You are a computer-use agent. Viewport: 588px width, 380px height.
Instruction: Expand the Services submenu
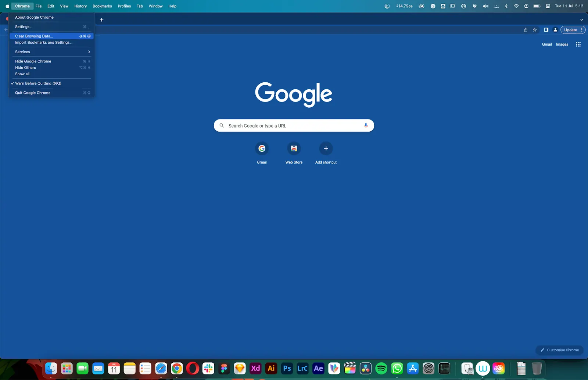pos(51,52)
